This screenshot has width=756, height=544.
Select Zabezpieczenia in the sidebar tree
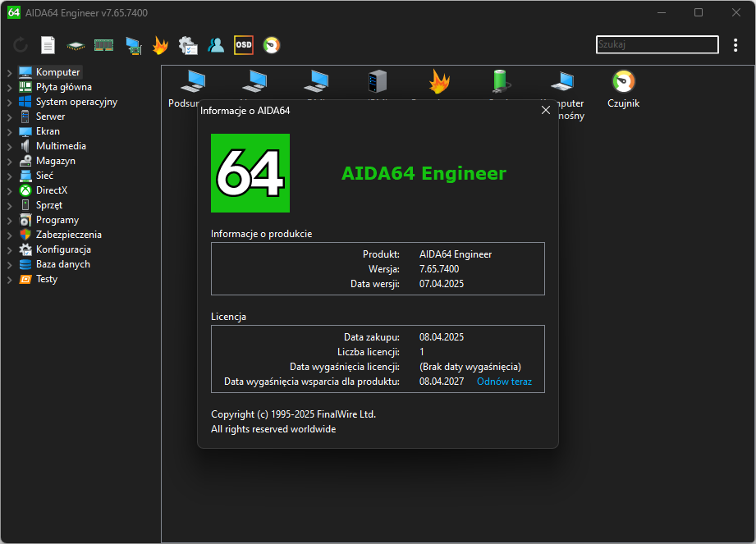coord(68,235)
